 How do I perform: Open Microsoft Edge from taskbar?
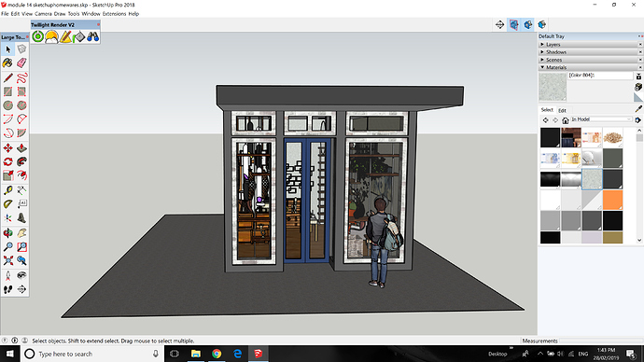click(x=237, y=354)
